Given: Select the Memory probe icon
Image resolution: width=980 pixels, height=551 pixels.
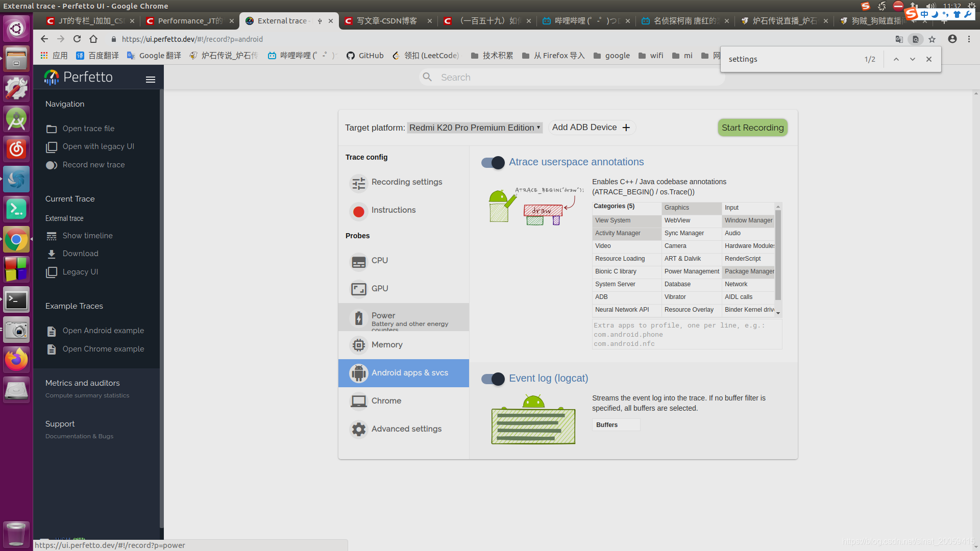Looking at the screenshot, I should point(359,345).
